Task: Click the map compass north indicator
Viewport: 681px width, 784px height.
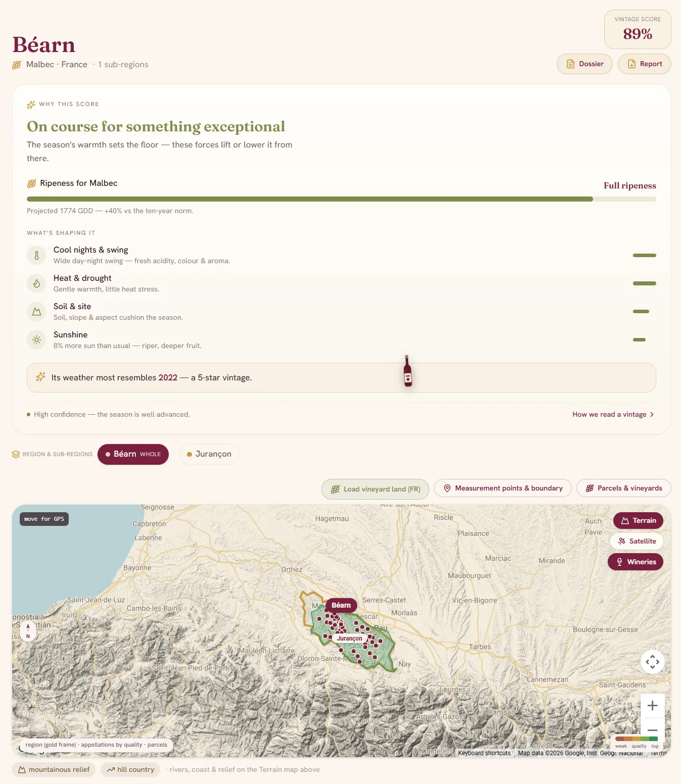Action: click(28, 631)
